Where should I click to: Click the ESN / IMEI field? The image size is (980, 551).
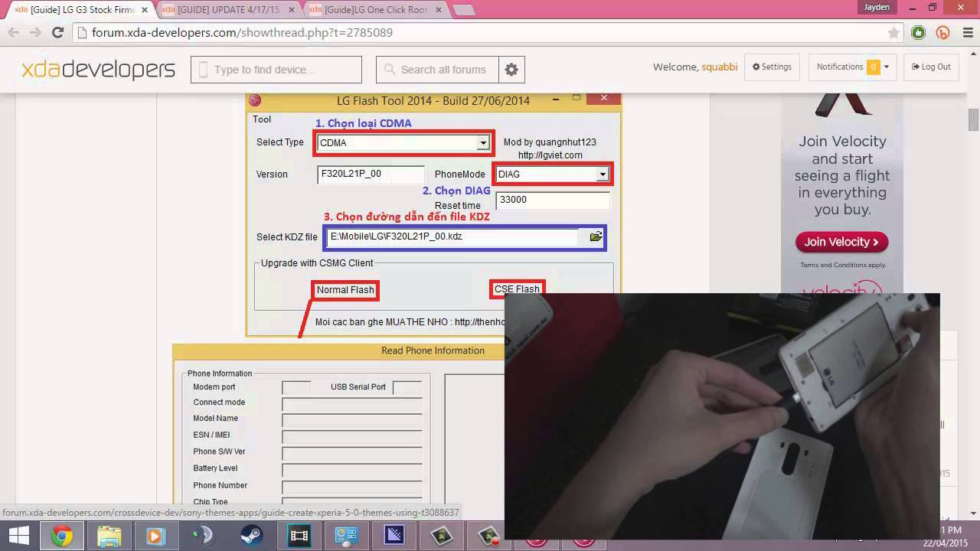click(352, 436)
